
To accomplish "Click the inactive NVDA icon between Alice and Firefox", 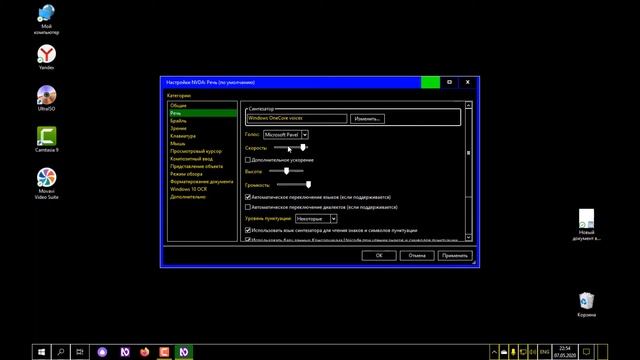I will click(125, 352).
